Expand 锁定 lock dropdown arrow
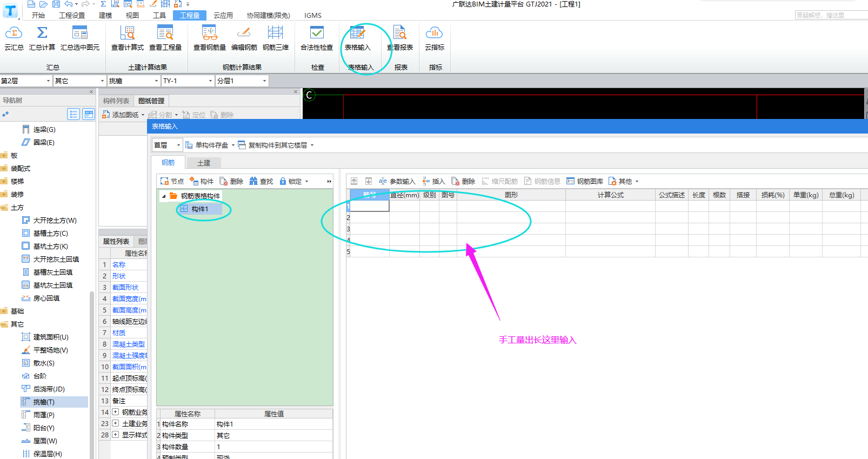The width and height of the screenshot is (868, 459). [x=307, y=182]
